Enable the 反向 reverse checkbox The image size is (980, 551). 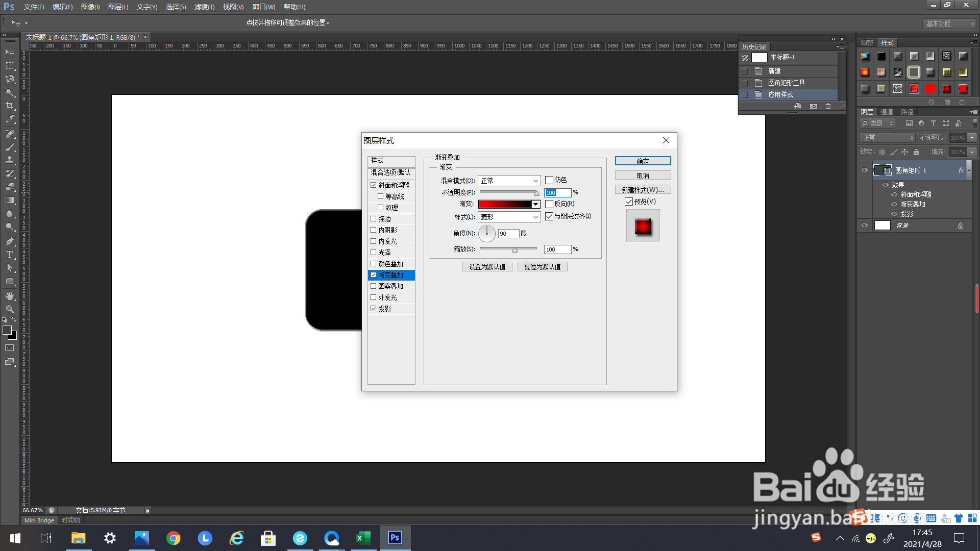tap(549, 204)
